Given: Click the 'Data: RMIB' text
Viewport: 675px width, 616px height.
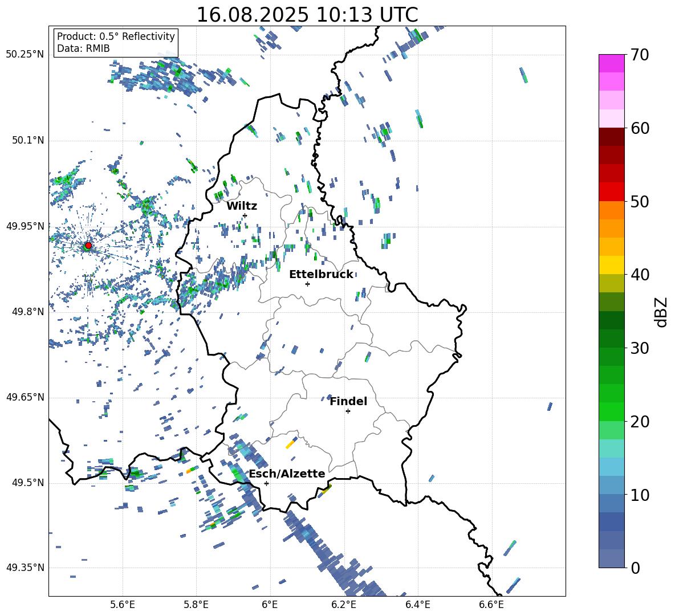Looking at the screenshot, I should pos(83,48).
